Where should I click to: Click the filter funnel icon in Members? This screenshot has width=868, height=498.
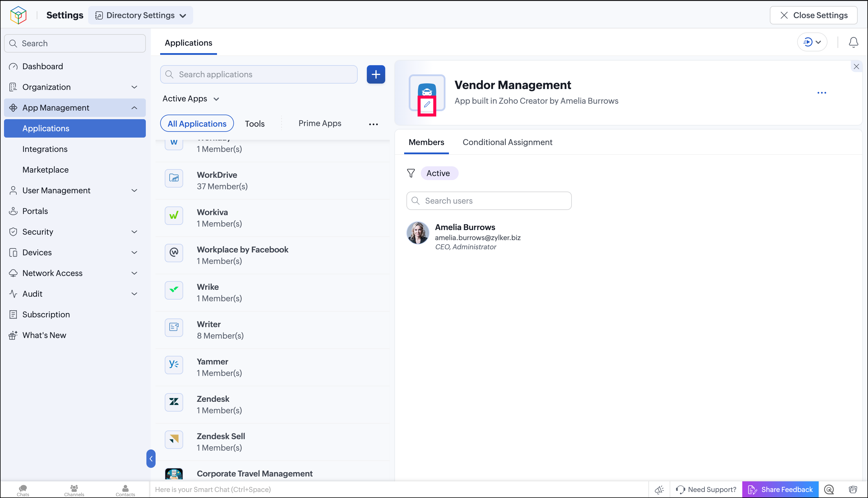tap(411, 173)
